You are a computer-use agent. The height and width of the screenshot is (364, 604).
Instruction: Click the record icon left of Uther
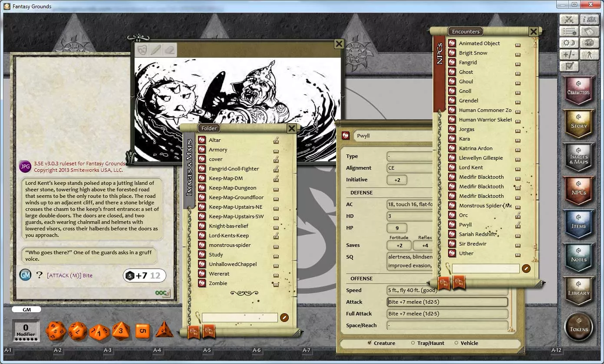click(x=452, y=253)
